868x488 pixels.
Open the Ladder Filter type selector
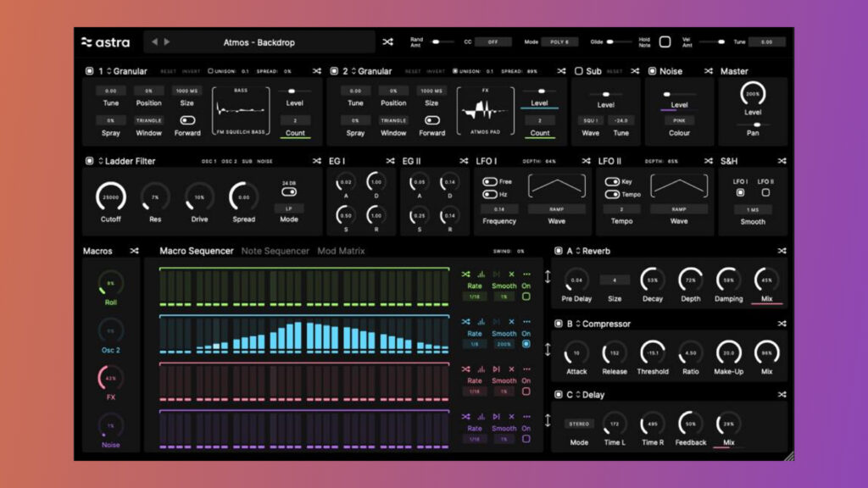(x=102, y=161)
